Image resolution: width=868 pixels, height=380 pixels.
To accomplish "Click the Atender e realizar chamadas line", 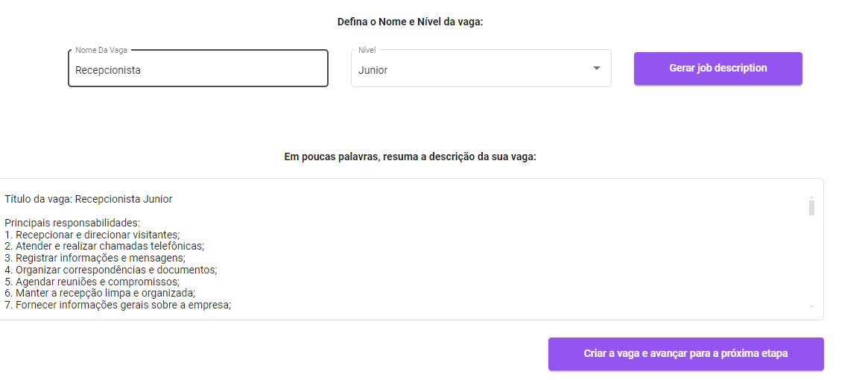I will coord(104,245).
